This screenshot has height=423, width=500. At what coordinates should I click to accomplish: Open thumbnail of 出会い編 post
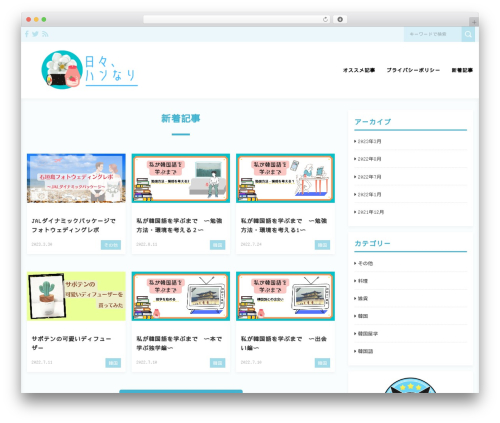pyautogui.click(x=285, y=296)
